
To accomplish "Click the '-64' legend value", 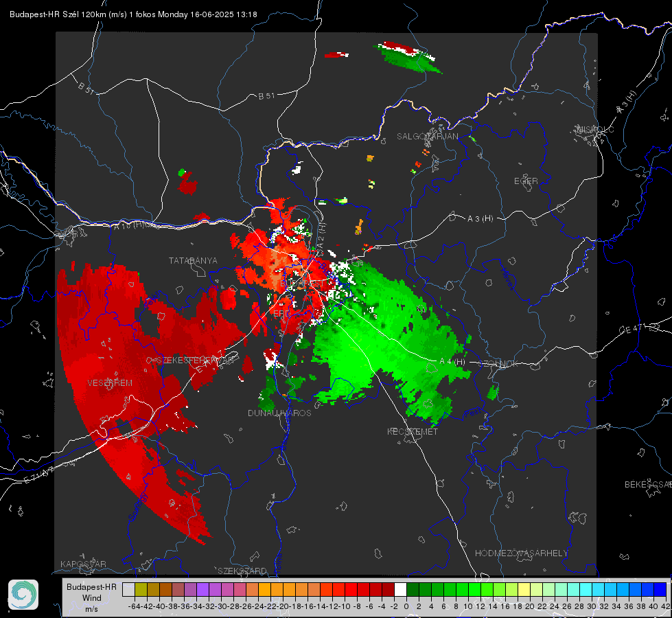I will (135, 606).
